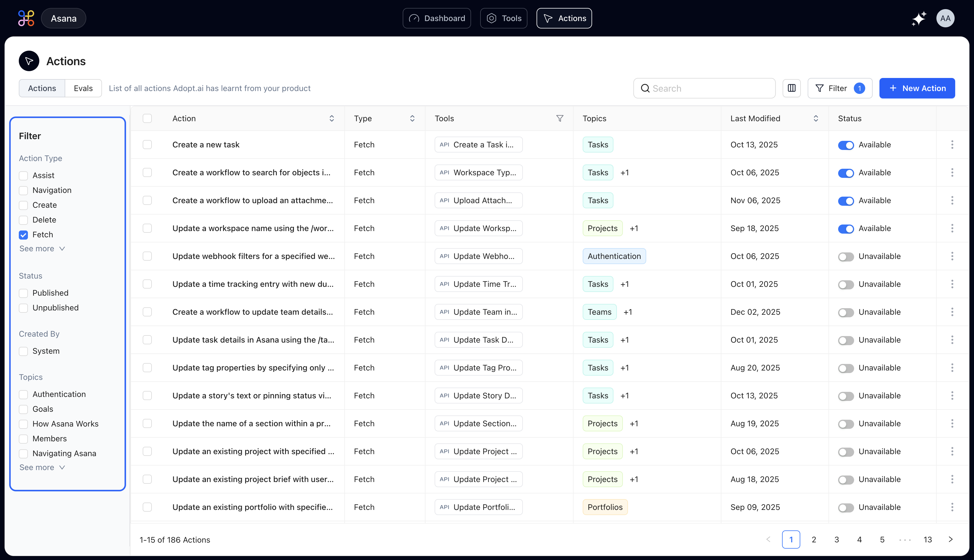Switch to the Evals tab
974x560 pixels.
click(83, 88)
